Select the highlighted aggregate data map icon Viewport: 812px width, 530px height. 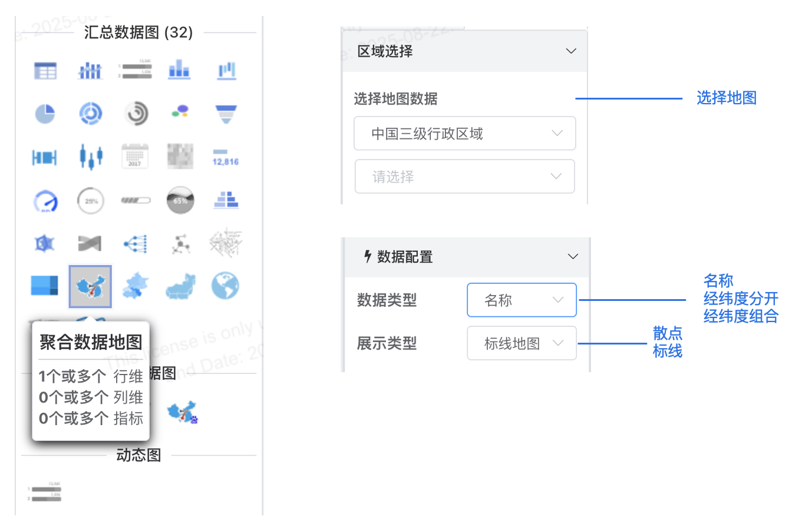coord(90,286)
